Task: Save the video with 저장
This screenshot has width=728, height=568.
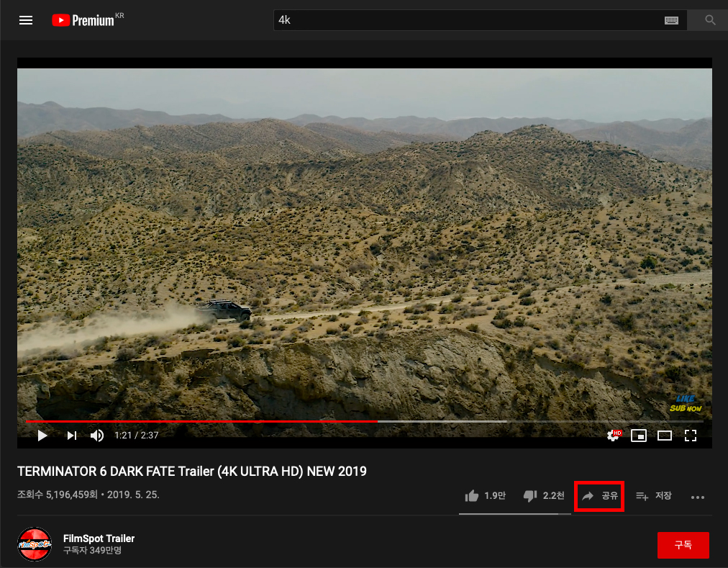Action: (x=654, y=496)
